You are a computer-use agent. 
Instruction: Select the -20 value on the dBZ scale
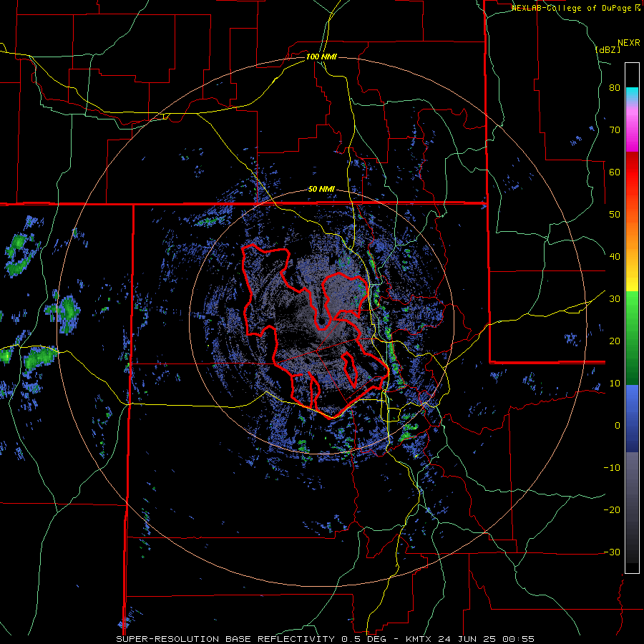612,509
